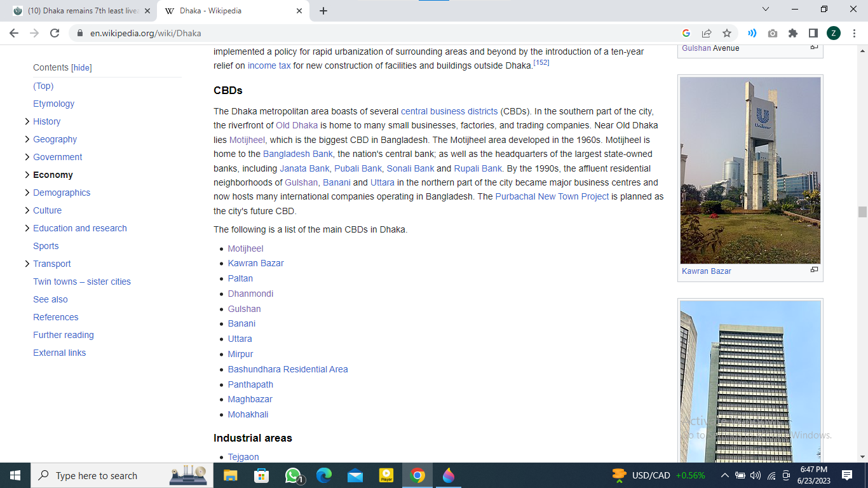Open the Z profile avatar
This screenshot has height=488, width=868.
(x=834, y=33)
